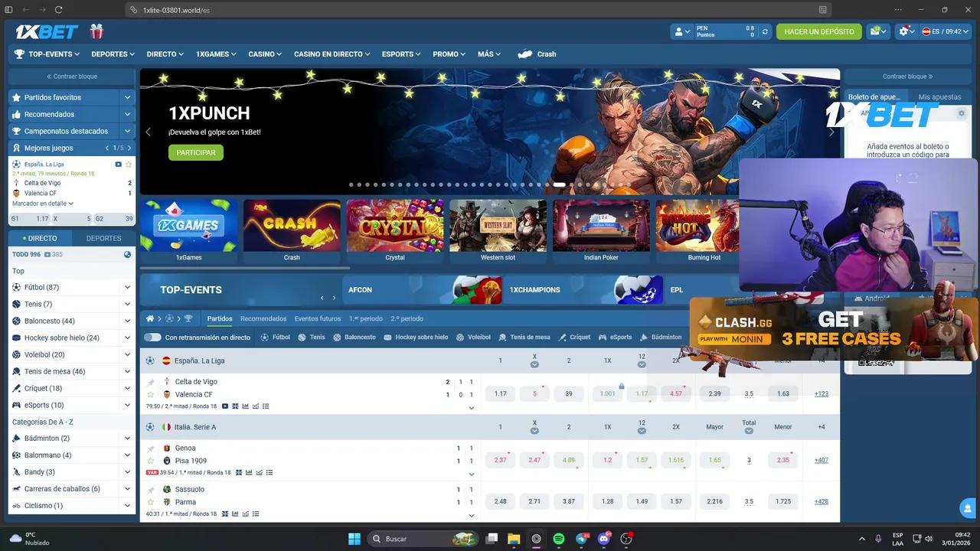Expand Celta de Vigo match markets chevron

pos(472,408)
